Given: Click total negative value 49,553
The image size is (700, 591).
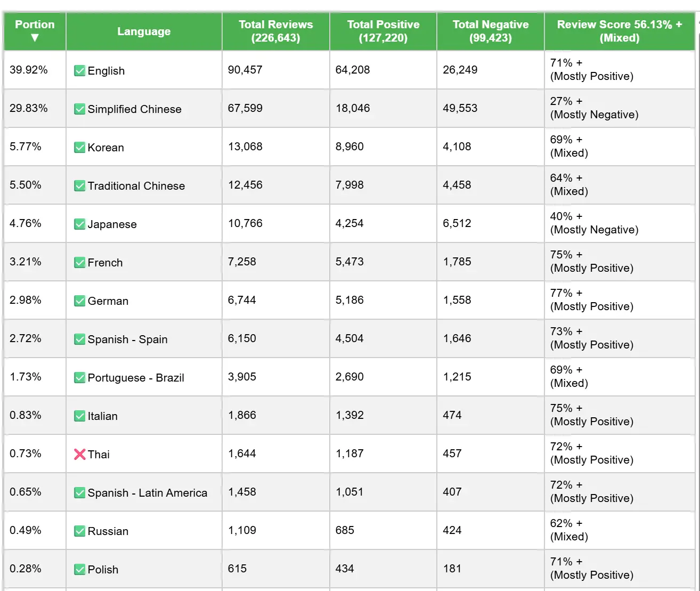Looking at the screenshot, I should pos(460,108).
